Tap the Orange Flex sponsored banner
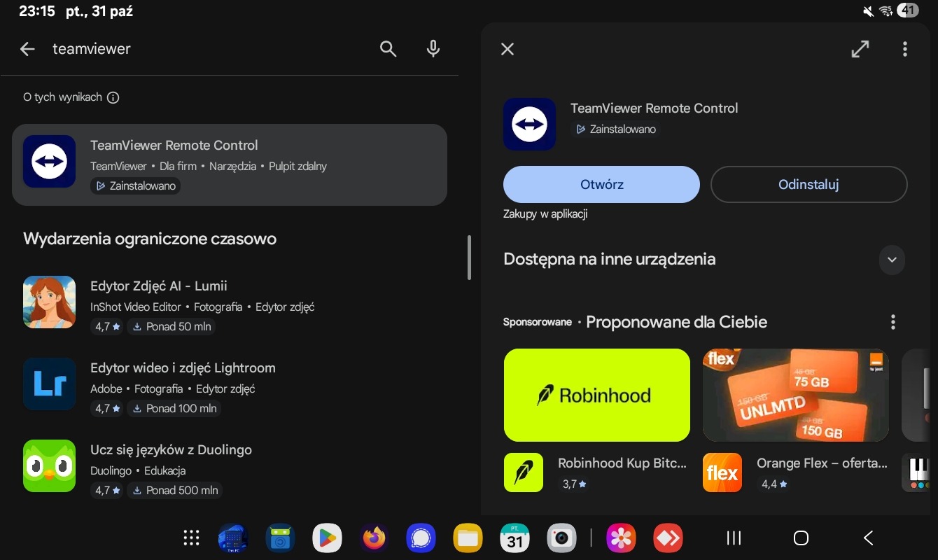This screenshot has width=938, height=560. (795, 395)
